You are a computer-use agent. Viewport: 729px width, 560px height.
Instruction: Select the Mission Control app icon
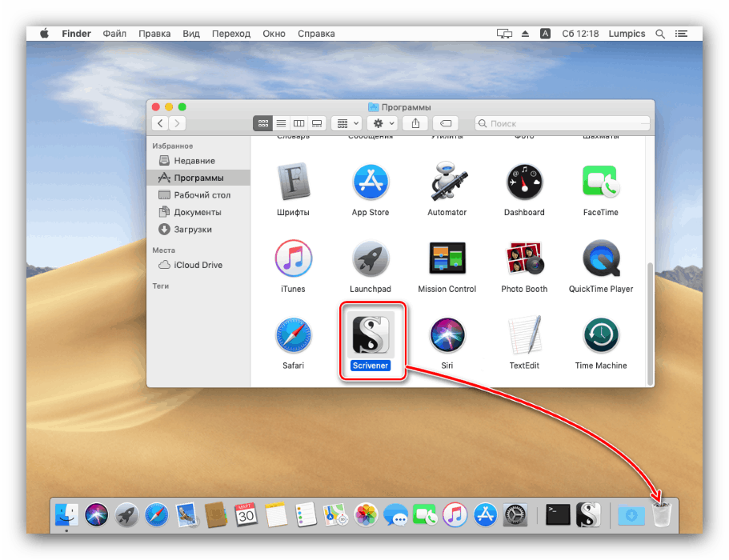click(x=447, y=258)
